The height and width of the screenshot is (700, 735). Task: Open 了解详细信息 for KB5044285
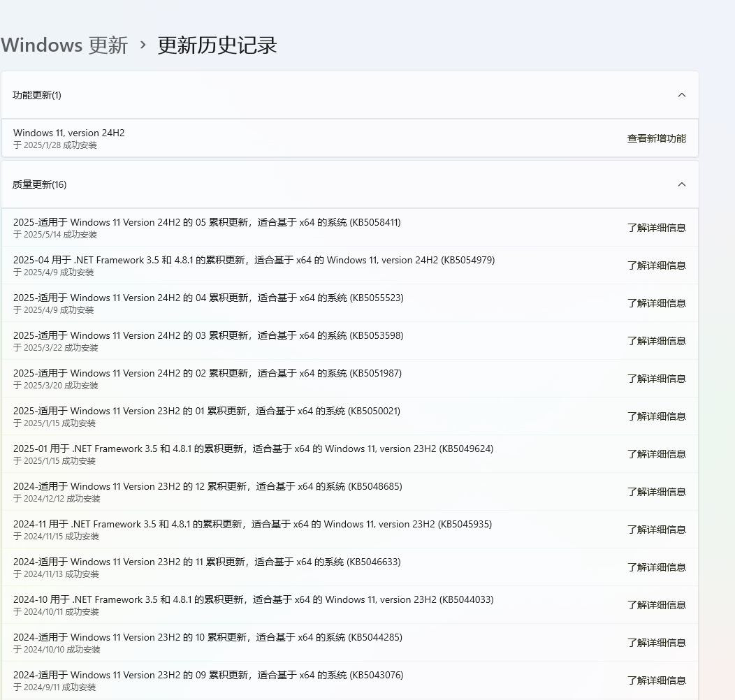[x=656, y=643]
